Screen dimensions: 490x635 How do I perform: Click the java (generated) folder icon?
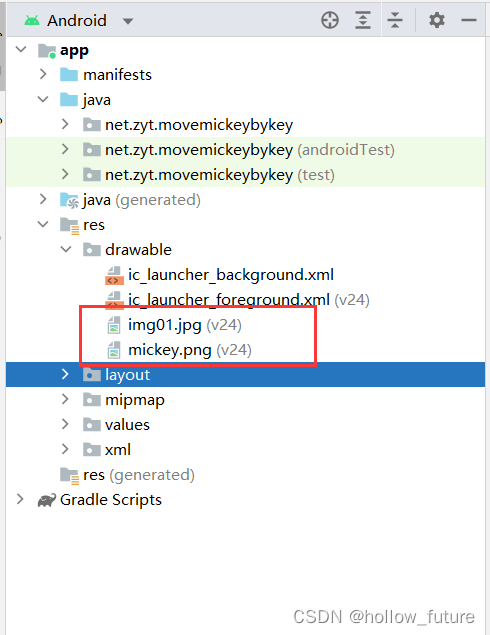pyautogui.click(x=69, y=200)
